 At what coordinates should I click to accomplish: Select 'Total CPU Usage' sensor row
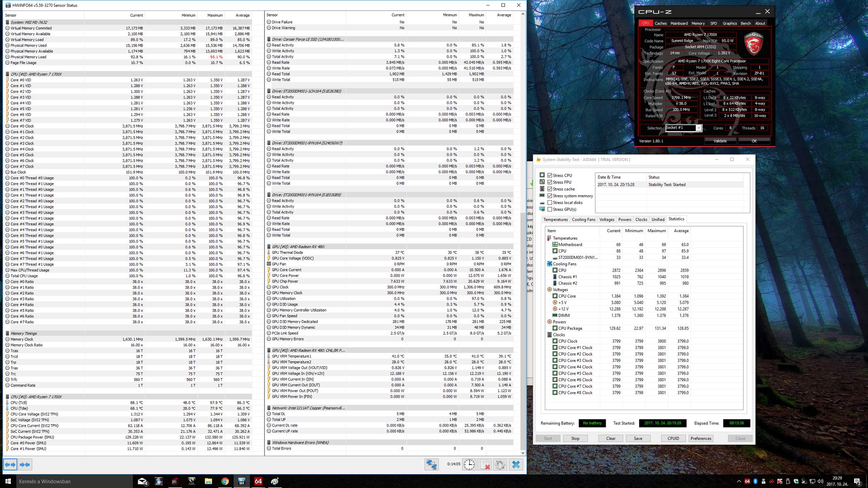(x=128, y=276)
